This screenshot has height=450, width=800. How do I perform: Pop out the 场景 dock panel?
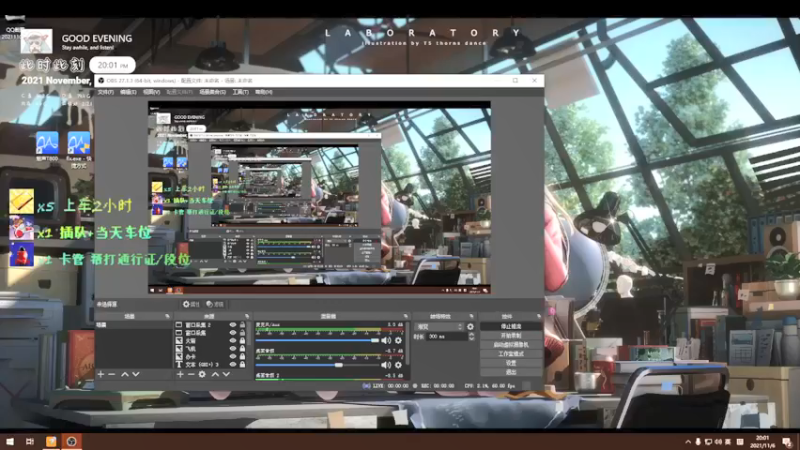[x=167, y=316]
